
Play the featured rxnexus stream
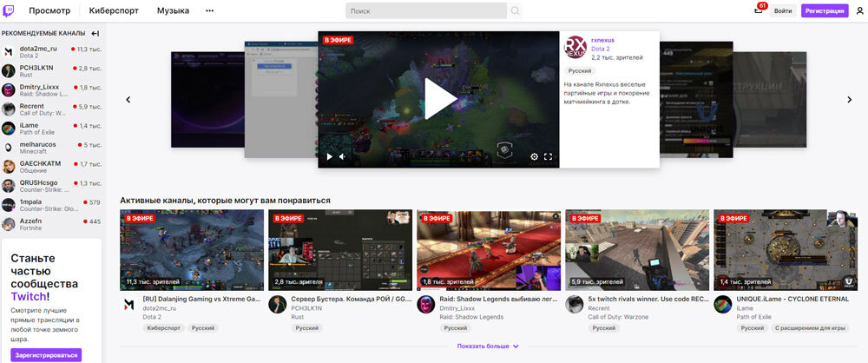(439, 99)
